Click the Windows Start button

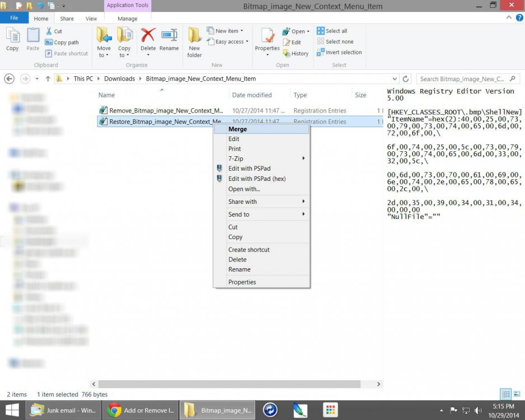[12, 410]
